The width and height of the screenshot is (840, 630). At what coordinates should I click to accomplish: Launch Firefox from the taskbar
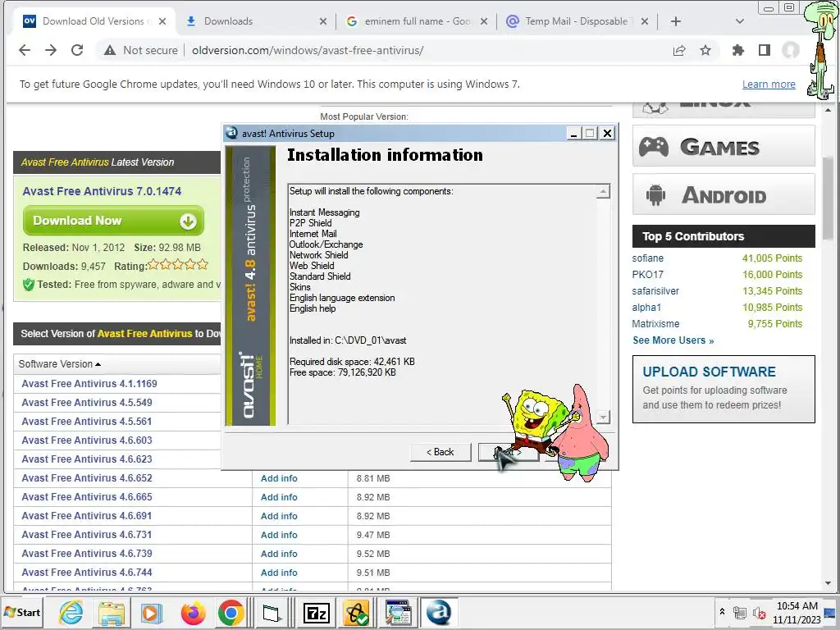click(193, 612)
